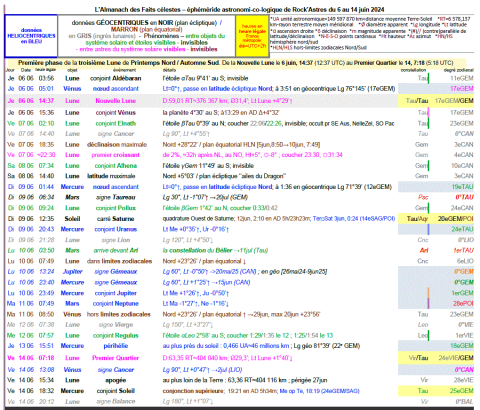
Task: Select the '0°BAL' zodiac degree cell
Action: pyautogui.click(x=464, y=402)
